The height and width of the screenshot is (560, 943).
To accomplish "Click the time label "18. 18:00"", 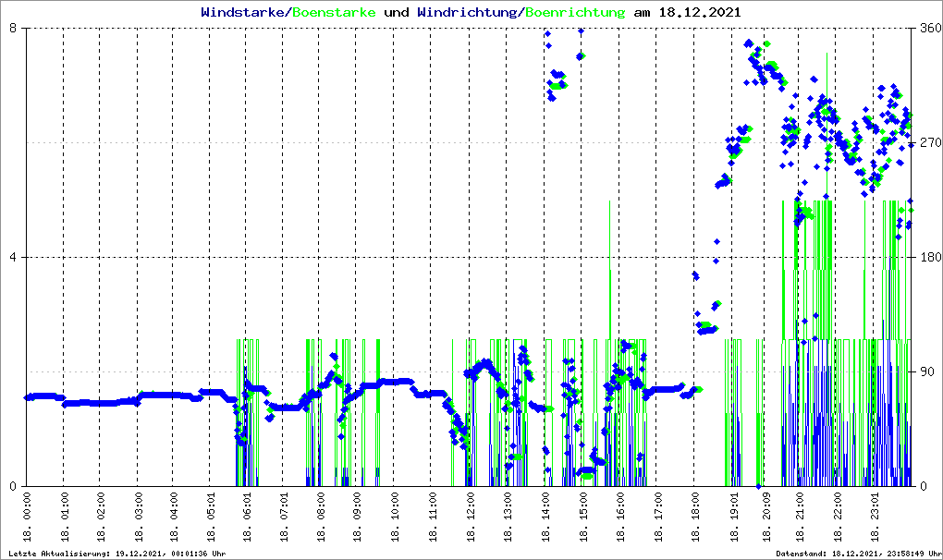I will (695, 517).
